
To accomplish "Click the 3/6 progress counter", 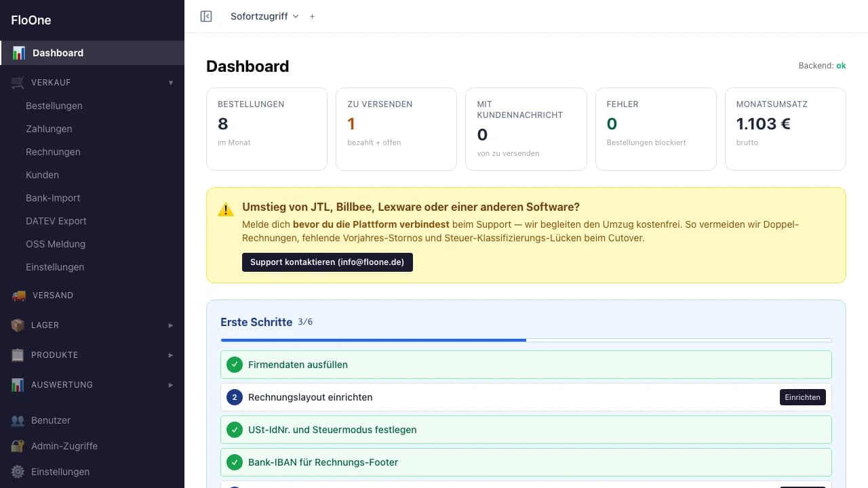I will (x=305, y=322).
